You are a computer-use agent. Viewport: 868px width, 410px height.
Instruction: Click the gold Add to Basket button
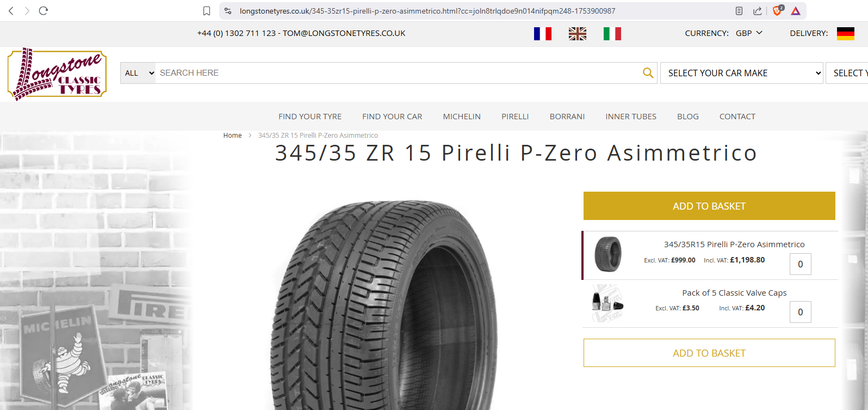coord(709,206)
